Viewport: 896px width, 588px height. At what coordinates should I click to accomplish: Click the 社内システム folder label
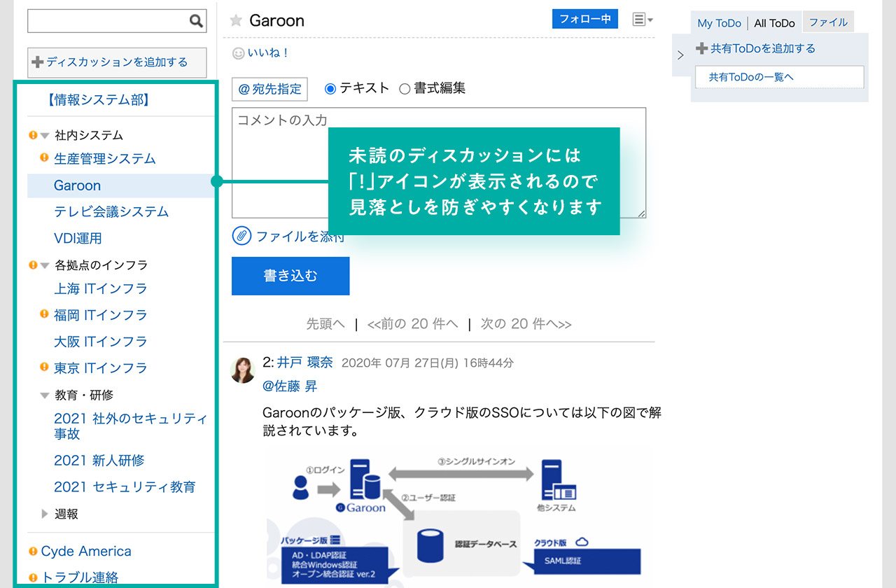89,136
